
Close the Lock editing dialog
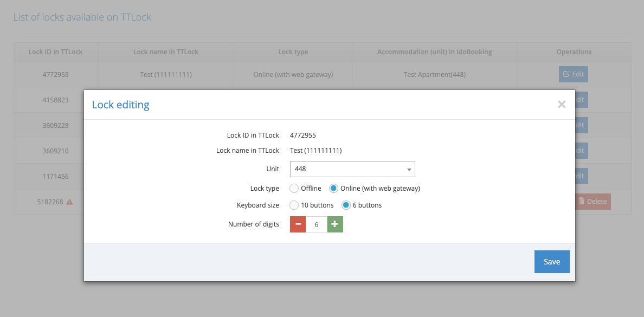562,105
